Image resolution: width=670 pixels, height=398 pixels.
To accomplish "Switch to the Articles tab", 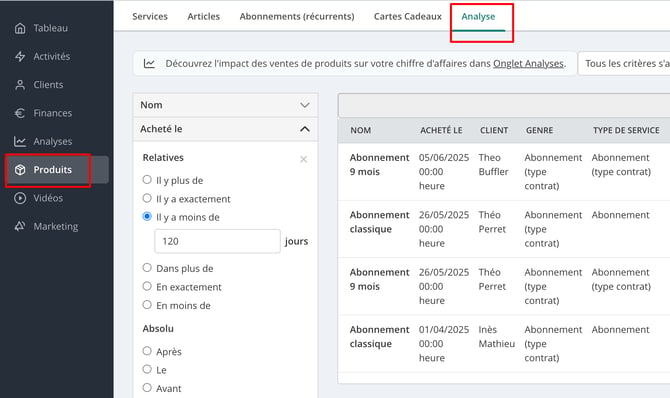I will [x=203, y=16].
